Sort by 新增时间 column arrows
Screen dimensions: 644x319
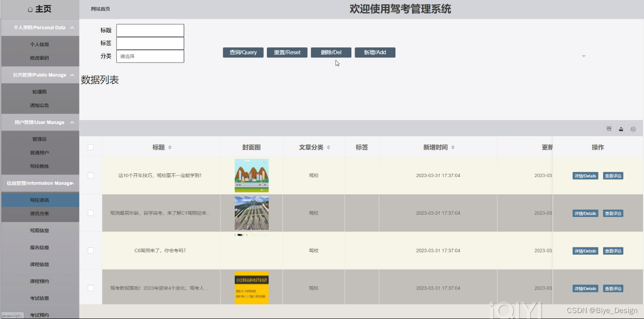click(x=453, y=148)
